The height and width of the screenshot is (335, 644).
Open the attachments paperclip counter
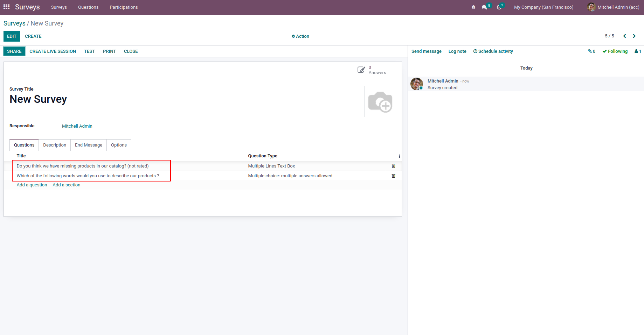pyautogui.click(x=592, y=51)
